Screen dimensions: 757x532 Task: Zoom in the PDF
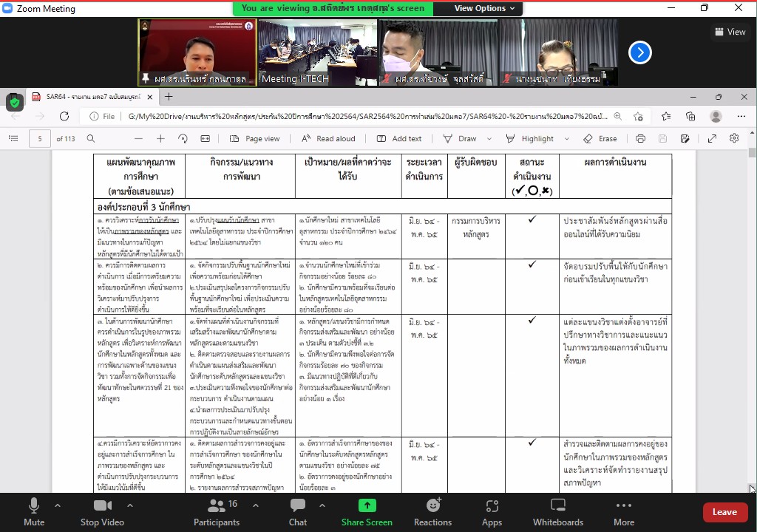tap(160, 139)
